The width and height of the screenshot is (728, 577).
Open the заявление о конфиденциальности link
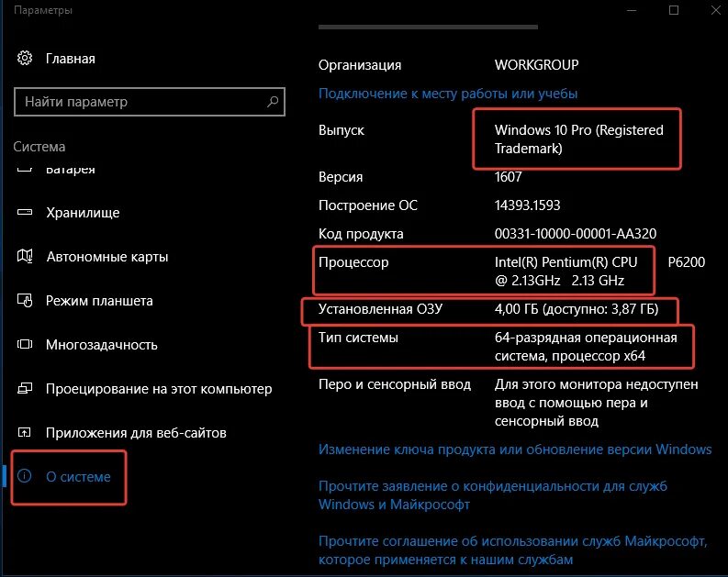pos(493,495)
